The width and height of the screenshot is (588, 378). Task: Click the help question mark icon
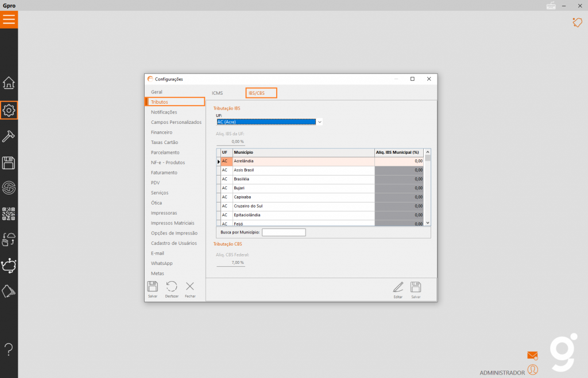[9, 348]
